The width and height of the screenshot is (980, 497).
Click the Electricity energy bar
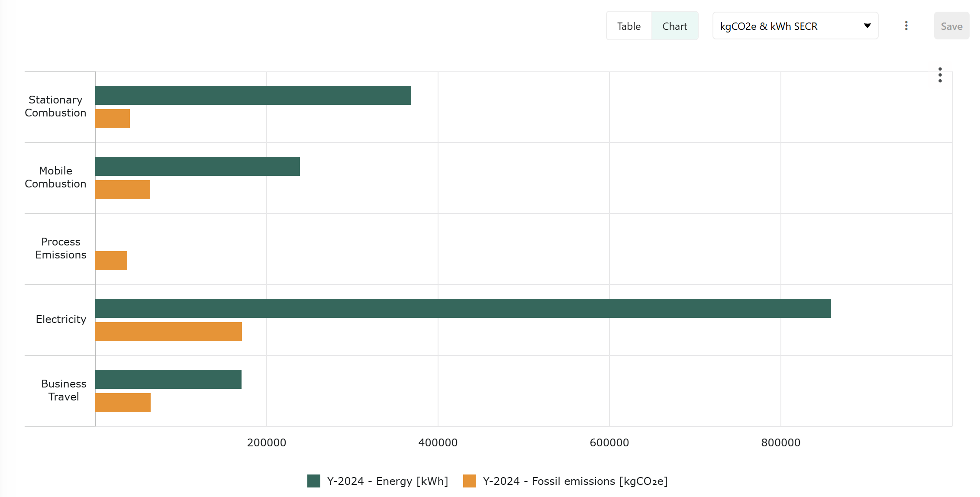pyautogui.click(x=463, y=308)
